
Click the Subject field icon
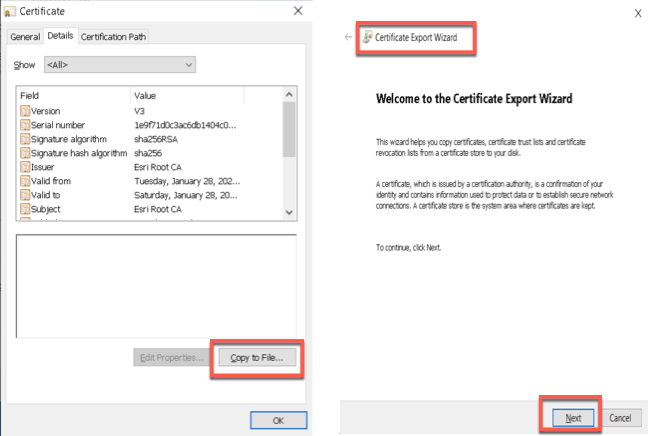pos(25,209)
